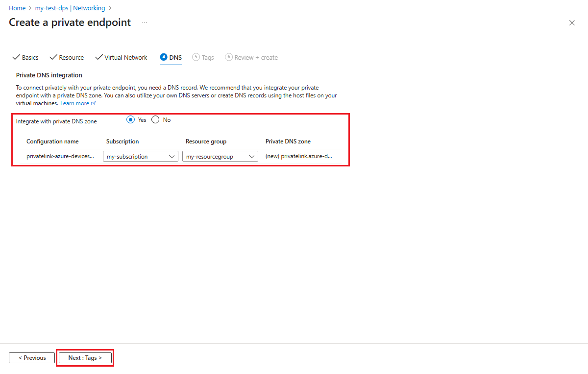Viewport: 588px width, 374px height.
Task: Click the step 4 circle on DNS tab
Action: pyautogui.click(x=163, y=57)
